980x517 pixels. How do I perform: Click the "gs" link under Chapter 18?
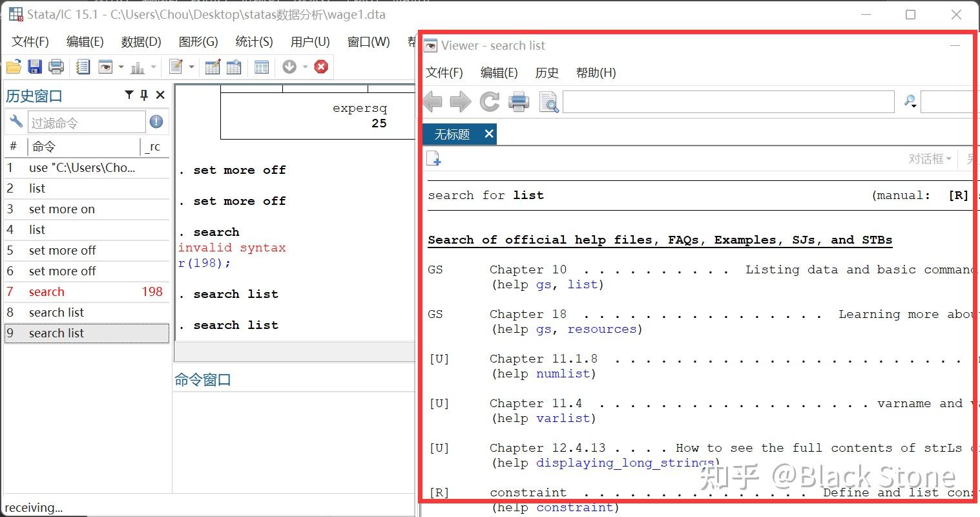(544, 329)
